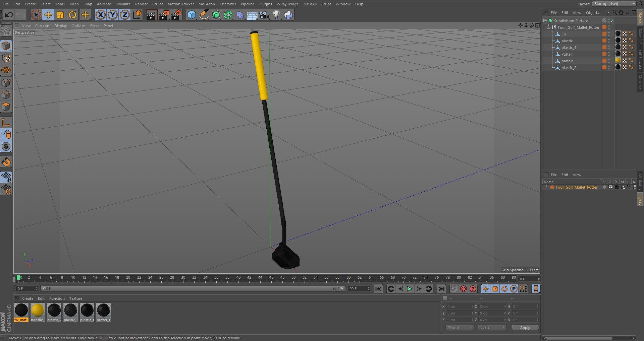Click the coordinate system icon
Screen dimensions: 644x341
[137, 15]
